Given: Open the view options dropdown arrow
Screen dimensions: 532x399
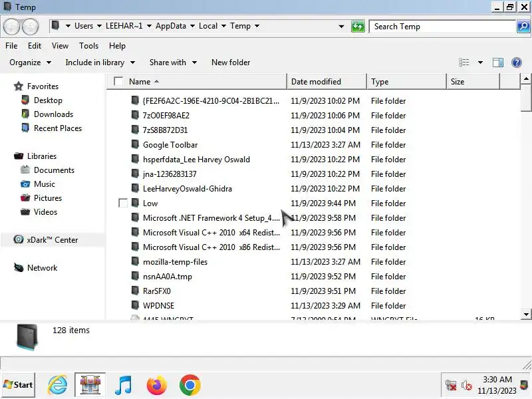Looking at the screenshot, I should tap(480, 63).
